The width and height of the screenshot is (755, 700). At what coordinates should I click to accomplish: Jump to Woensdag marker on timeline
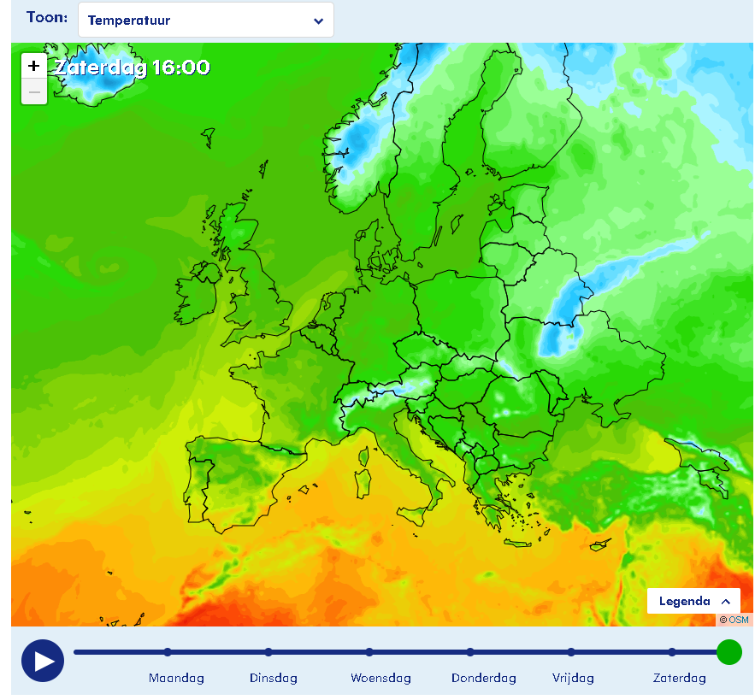369,652
